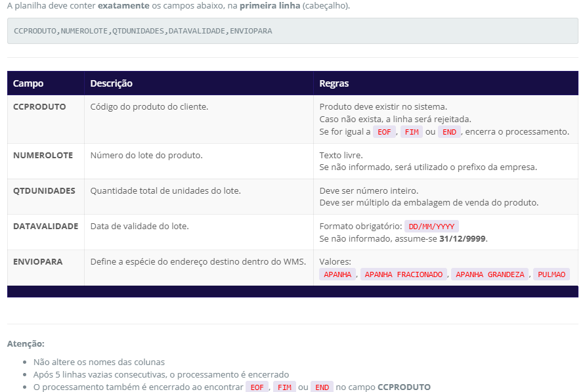Click the Atenção heading
This screenshot has height=392, width=587.
pyautogui.click(x=26, y=343)
